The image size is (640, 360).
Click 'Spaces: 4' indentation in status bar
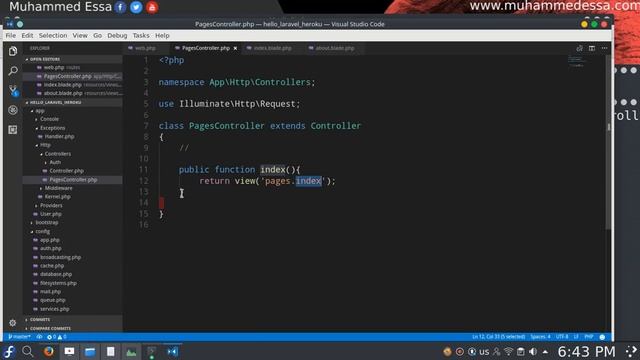(540, 337)
